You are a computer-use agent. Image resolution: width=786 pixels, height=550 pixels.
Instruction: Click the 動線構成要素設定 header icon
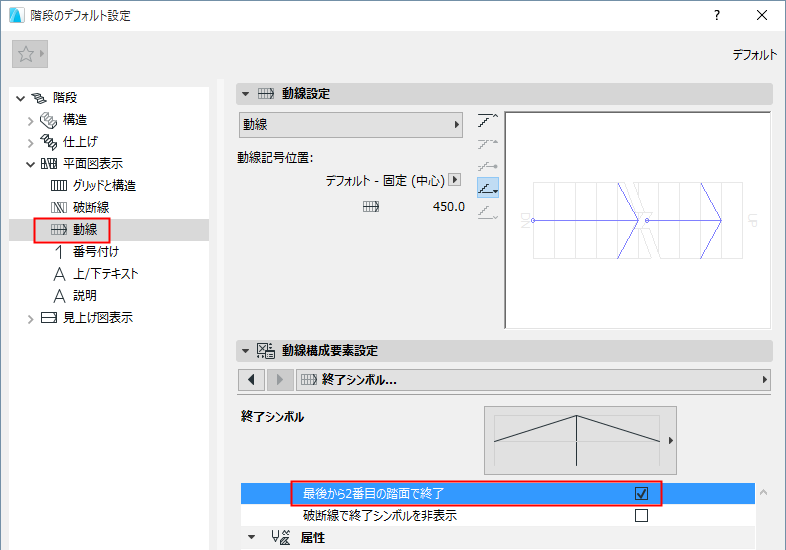(266, 350)
